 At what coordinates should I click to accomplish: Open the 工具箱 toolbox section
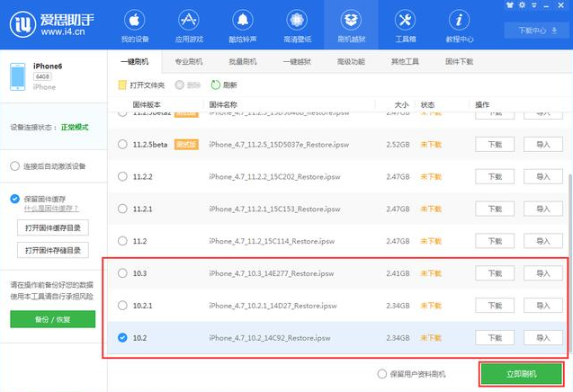click(406, 25)
